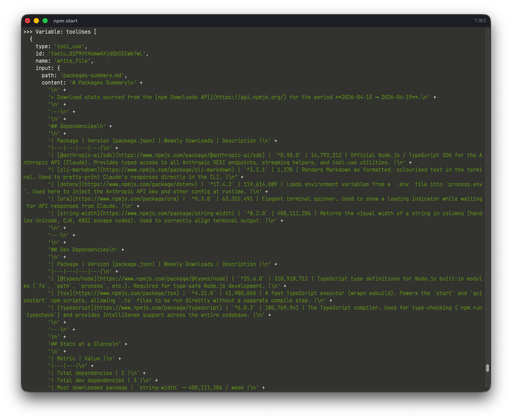The width and height of the screenshot is (512, 420).
Task: Click the "npm start" window title
Action: click(65, 21)
